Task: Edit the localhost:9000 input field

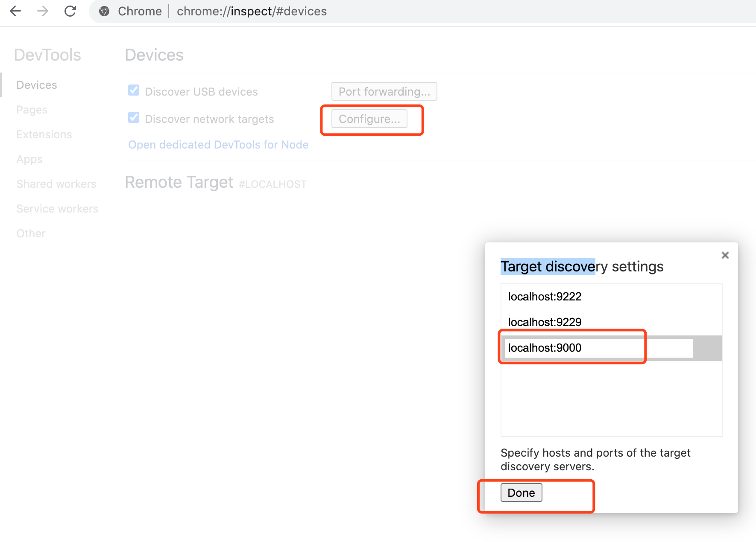Action: pyautogui.click(x=598, y=348)
